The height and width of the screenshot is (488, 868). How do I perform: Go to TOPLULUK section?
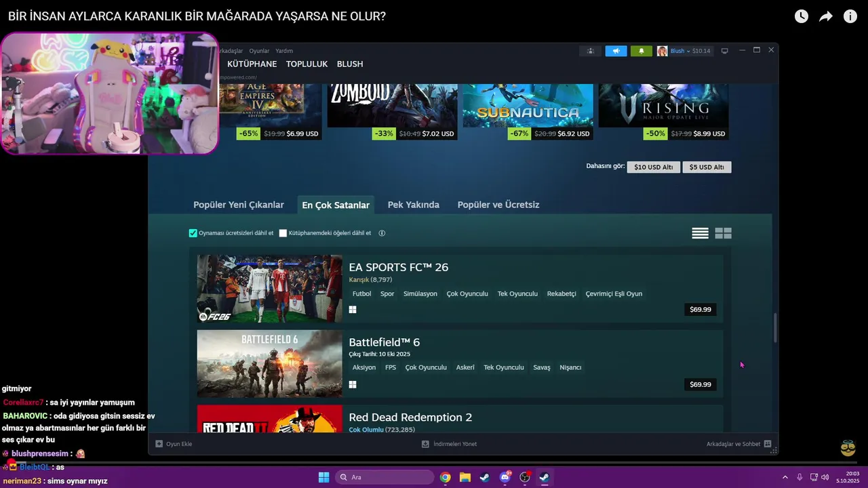point(307,64)
